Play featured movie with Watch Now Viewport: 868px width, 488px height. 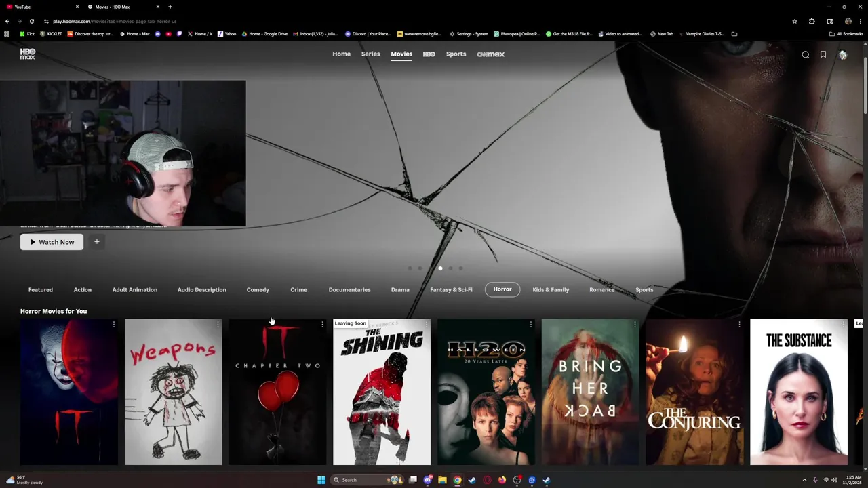pos(52,242)
